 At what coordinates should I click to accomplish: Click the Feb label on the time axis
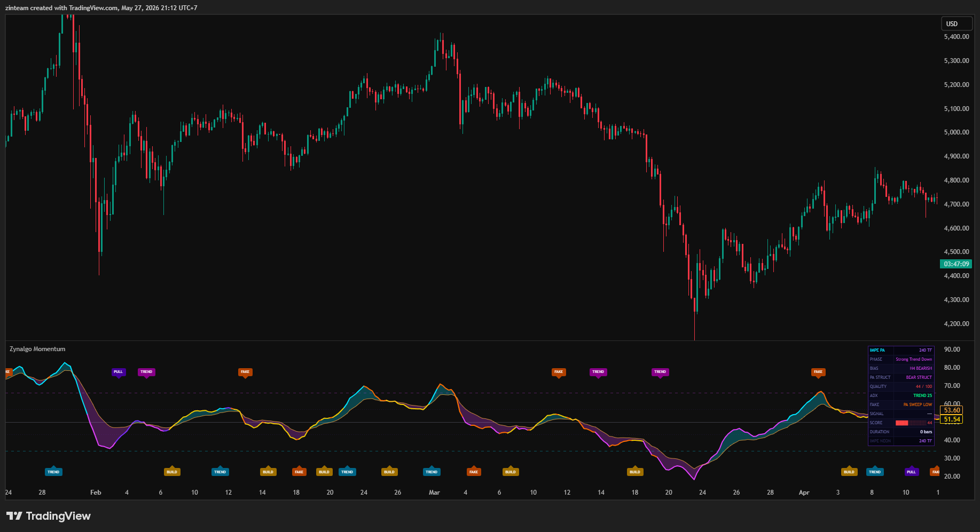tap(96, 493)
